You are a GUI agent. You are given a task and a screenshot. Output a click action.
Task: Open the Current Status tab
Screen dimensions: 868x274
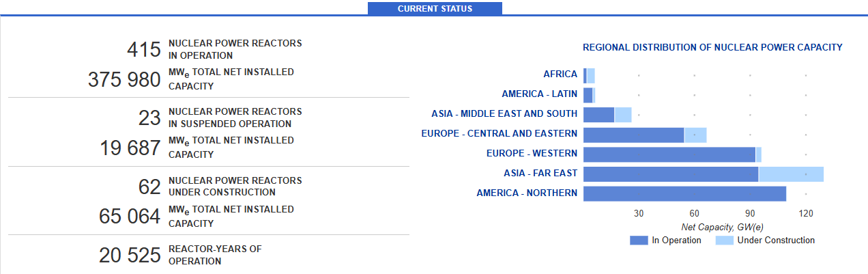point(435,9)
